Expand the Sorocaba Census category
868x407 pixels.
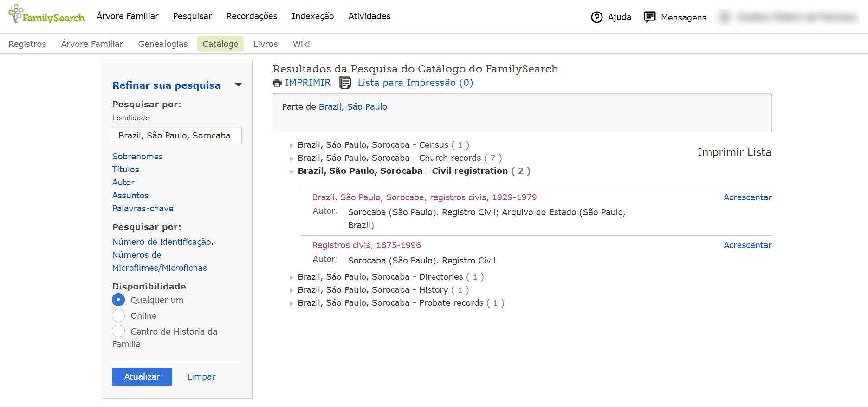tap(291, 145)
